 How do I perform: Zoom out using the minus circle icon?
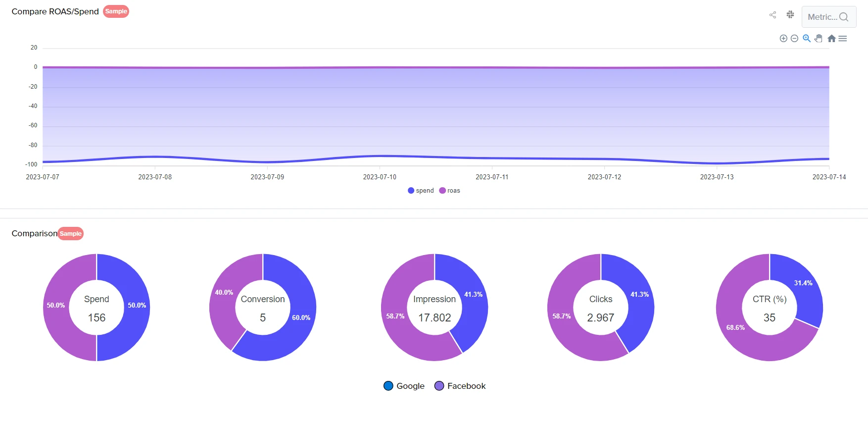(794, 39)
